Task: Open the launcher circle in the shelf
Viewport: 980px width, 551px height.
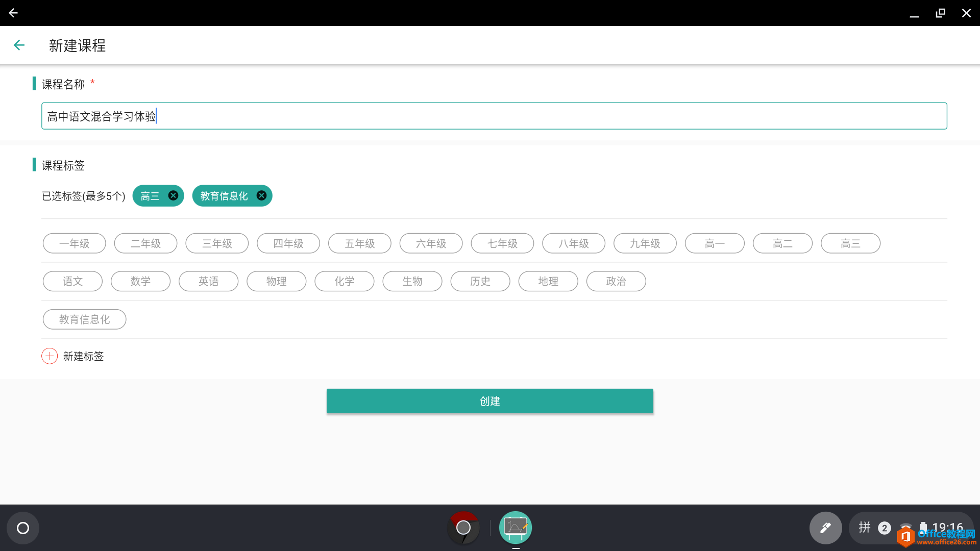Action: 23,528
